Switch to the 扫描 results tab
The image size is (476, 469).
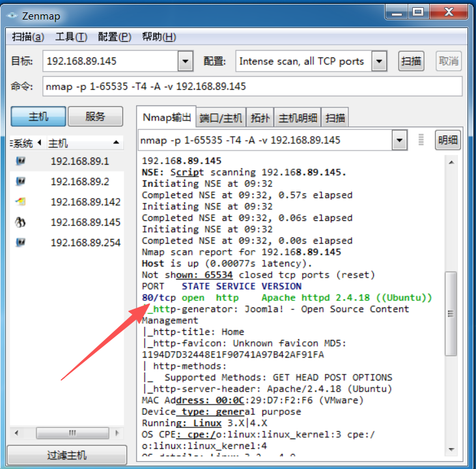point(335,118)
